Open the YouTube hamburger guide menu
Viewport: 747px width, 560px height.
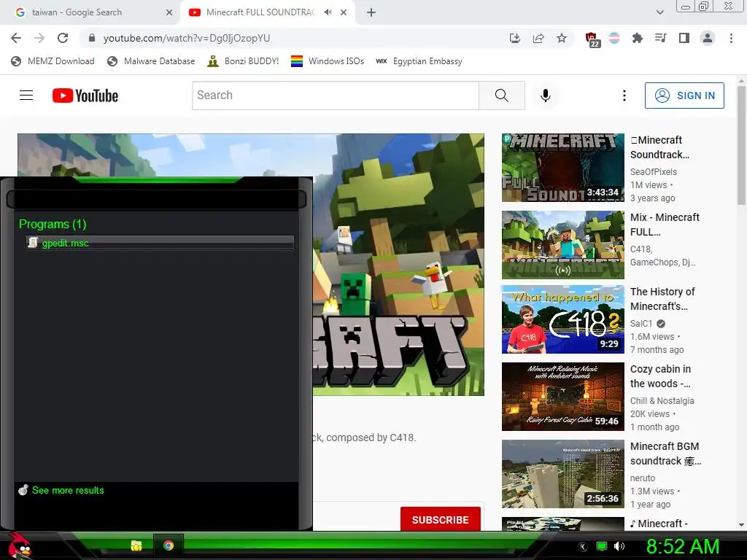[x=26, y=96]
